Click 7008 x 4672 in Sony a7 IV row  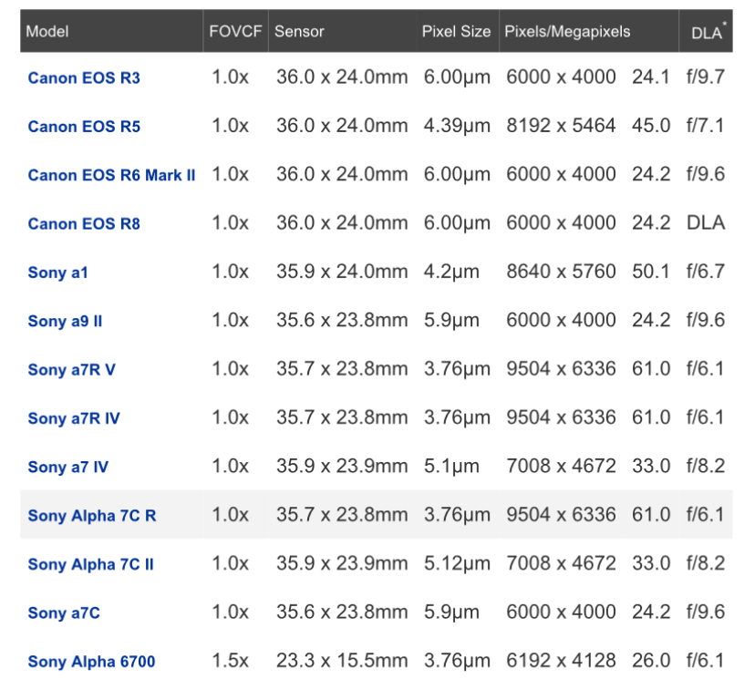[561, 466]
